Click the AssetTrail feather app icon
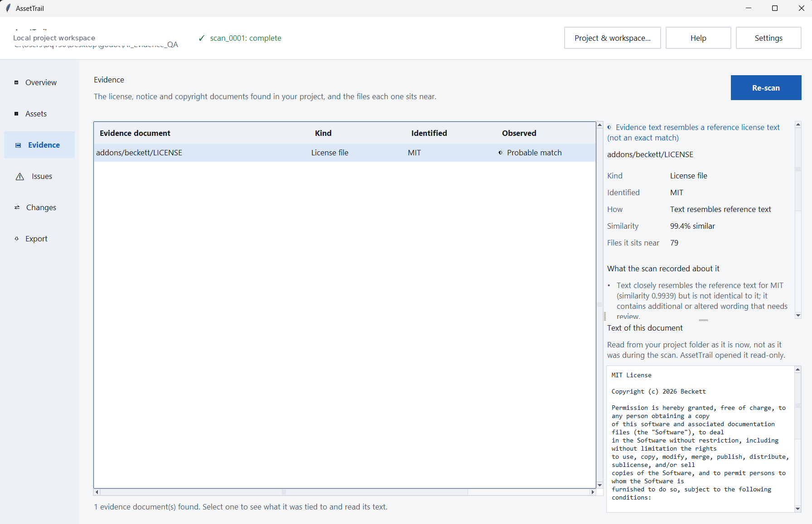Screen dimensions: 812x524 click(x=8, y=8)
